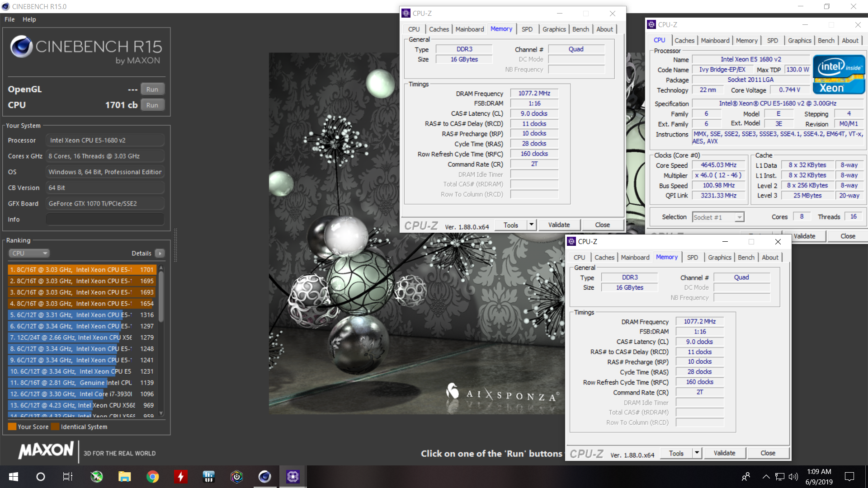Screen dimensions: 868x488
Task: Click Tools button in top CPU-Z Memory window
Action: click(x=511, y=225)
